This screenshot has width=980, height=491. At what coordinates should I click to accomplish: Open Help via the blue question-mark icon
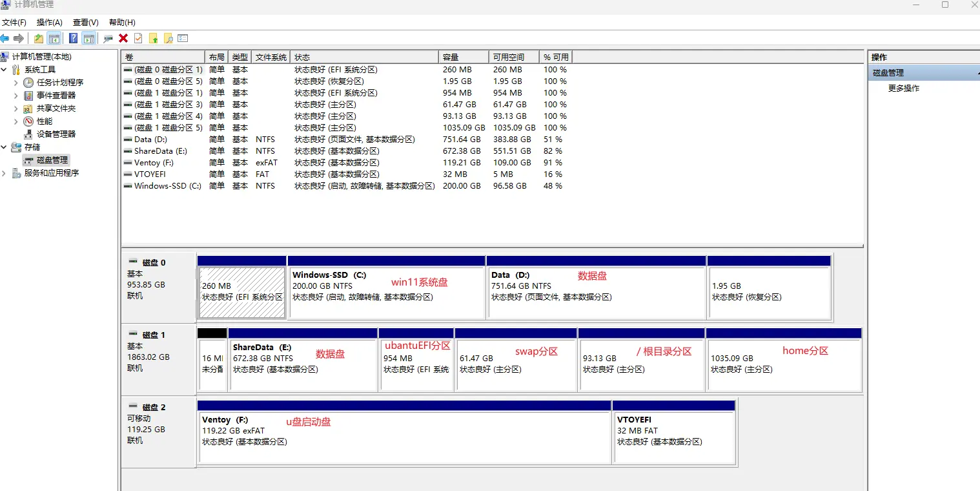[74, 39]
